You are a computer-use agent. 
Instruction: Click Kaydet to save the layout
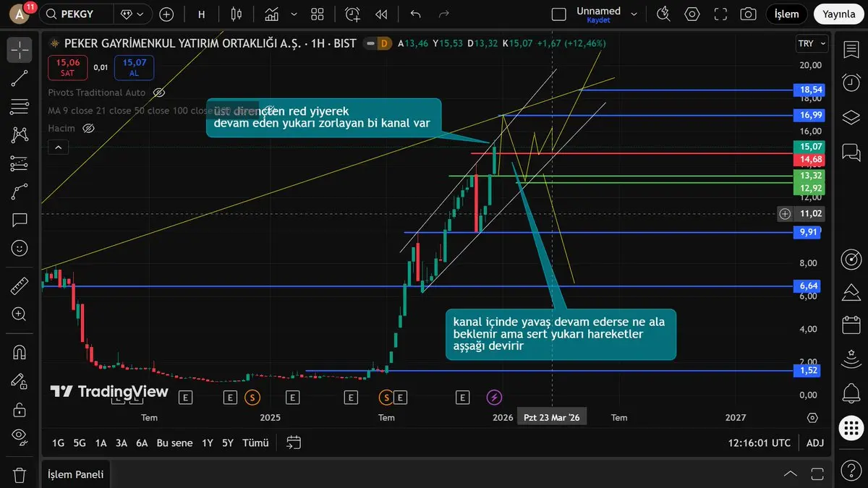point(598,20)
